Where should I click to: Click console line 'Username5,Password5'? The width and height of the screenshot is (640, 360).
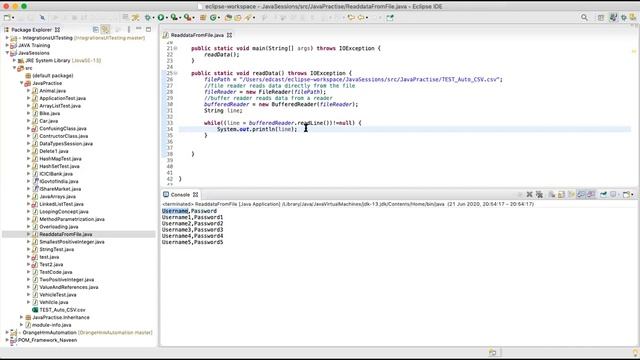[x=192, y=242]
